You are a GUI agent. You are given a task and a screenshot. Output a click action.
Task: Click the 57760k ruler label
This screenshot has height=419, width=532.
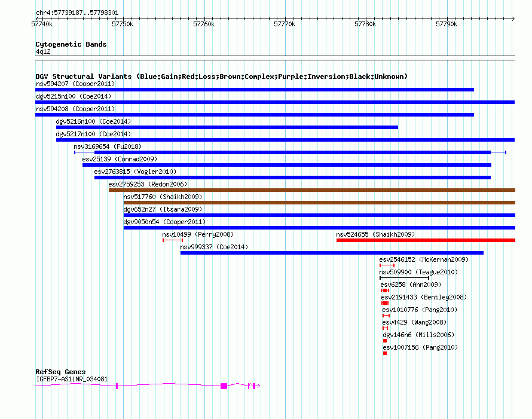(x=204, y=25)
